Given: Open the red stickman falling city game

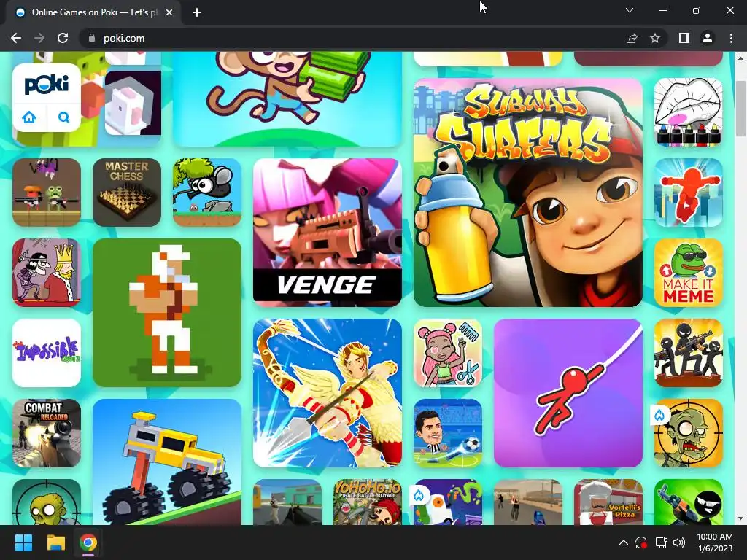Looking at the screenshot, I should pos(689,192).
